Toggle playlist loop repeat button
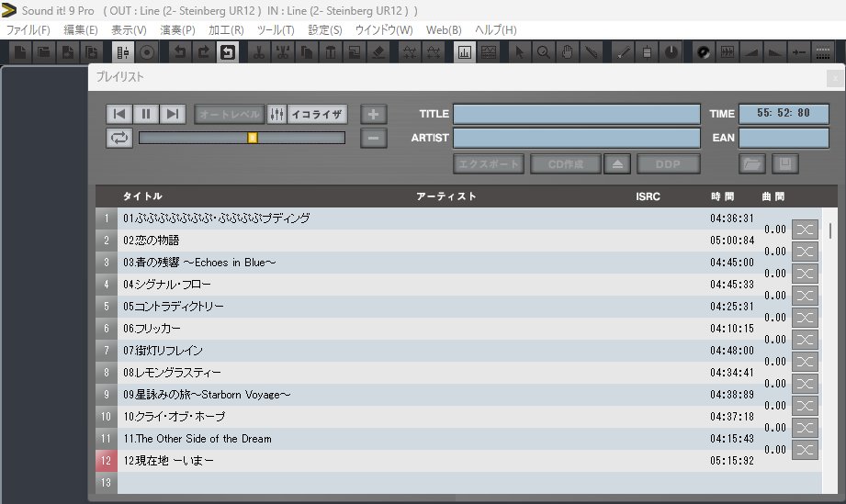Image resolution: width=846 pixels, height=504 pixels. click(x=119, y=138)
